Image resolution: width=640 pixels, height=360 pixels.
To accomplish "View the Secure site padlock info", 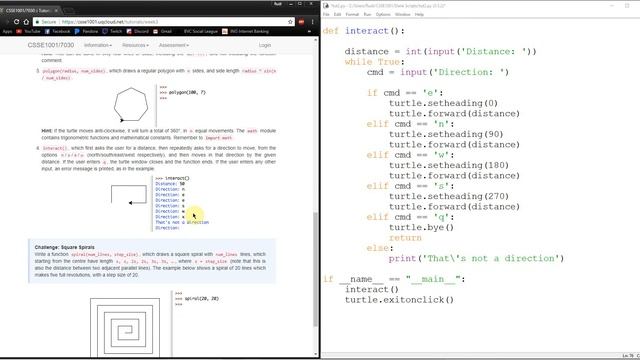I will coord(45,22).
